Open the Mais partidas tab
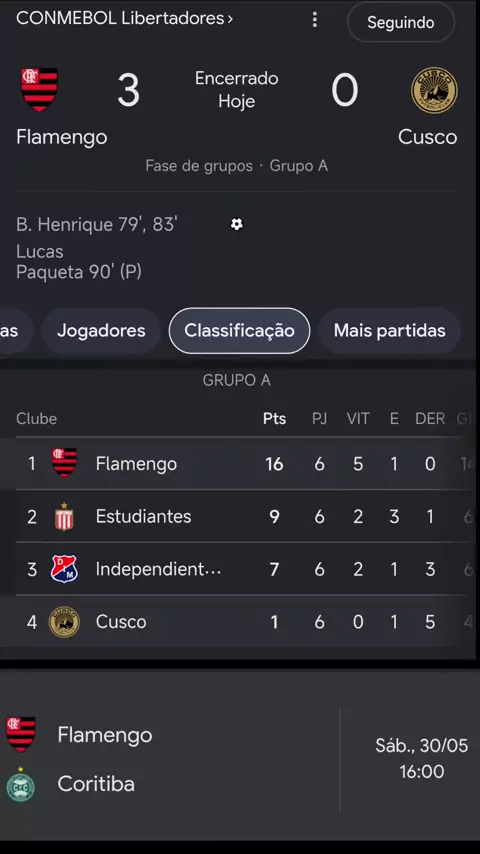 (390, 331)
